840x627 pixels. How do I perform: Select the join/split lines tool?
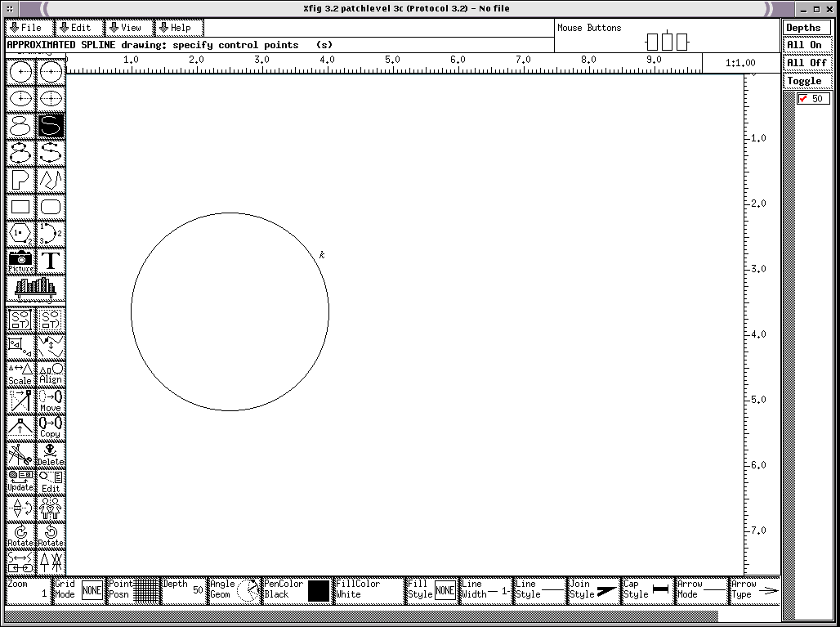pyautogui.click(x=51, y=347)
